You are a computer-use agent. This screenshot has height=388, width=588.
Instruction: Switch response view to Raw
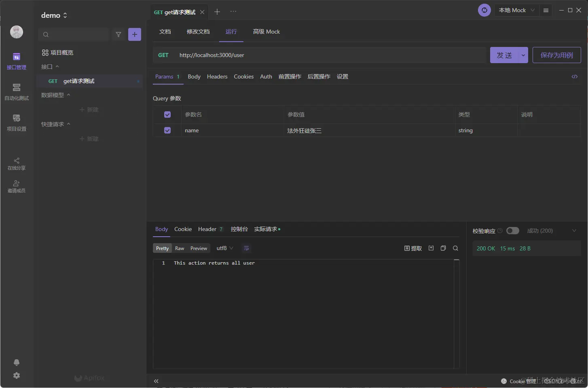[180, 248]
